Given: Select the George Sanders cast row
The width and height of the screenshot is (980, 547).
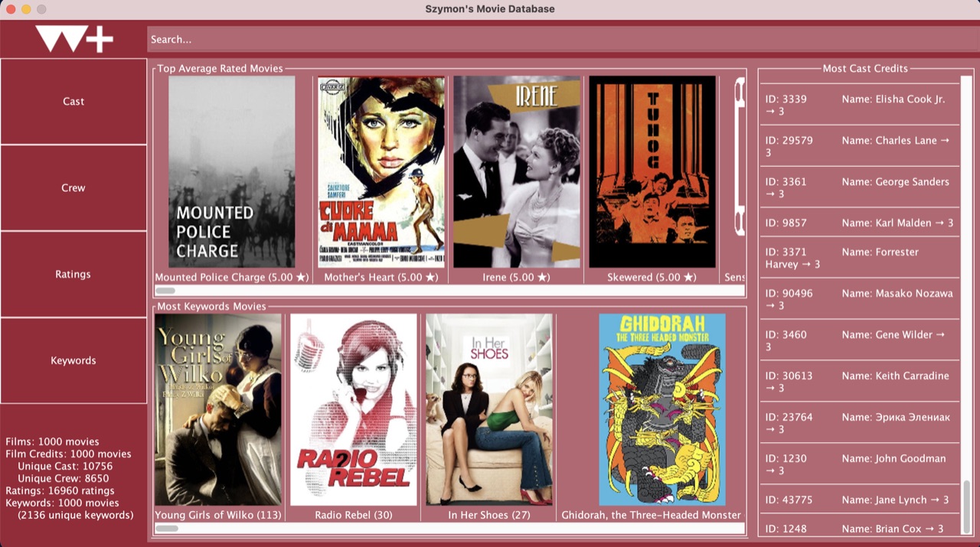Looking at the screenshot, I should point(859,187).
